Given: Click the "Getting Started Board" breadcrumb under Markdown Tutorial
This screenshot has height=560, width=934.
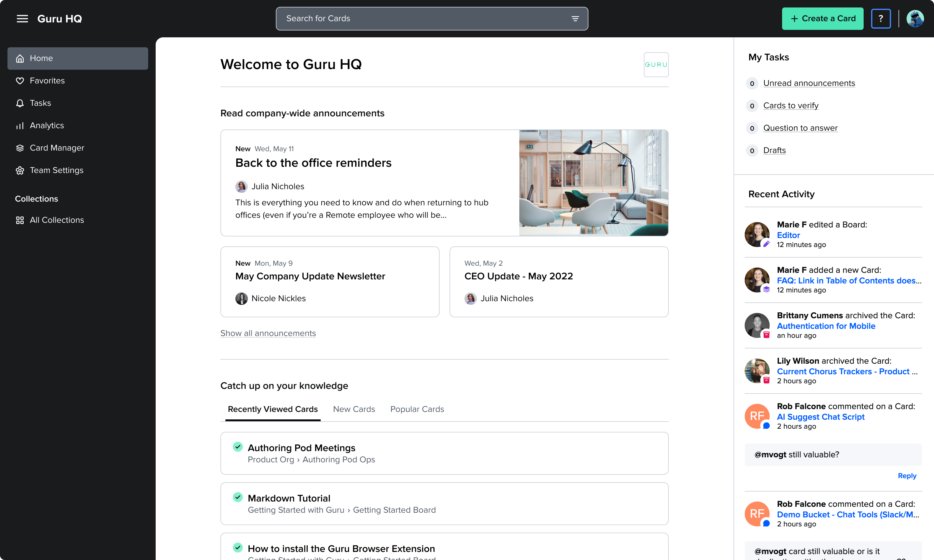Looking at the screenshot, I should click(394, 510).
